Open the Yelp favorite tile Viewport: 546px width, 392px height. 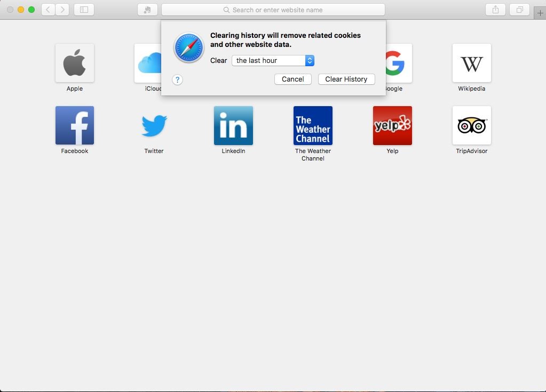point(392,125)
